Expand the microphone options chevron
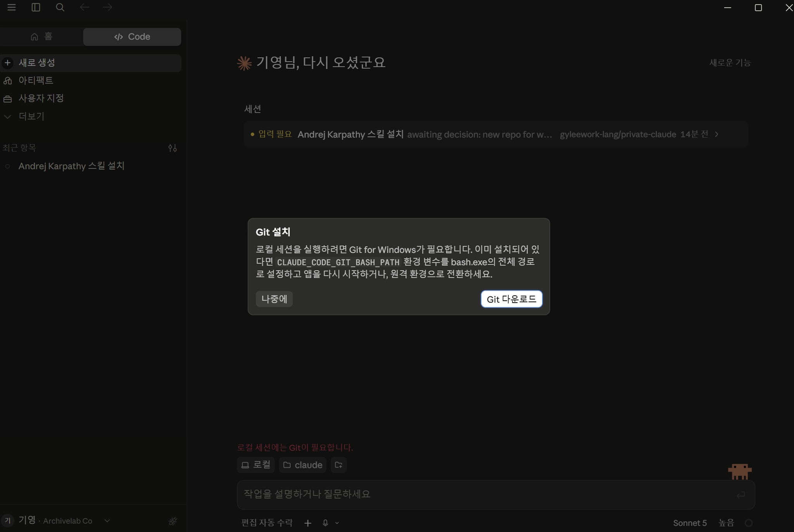Screen dimensions: 794x532 coord(337,523)
